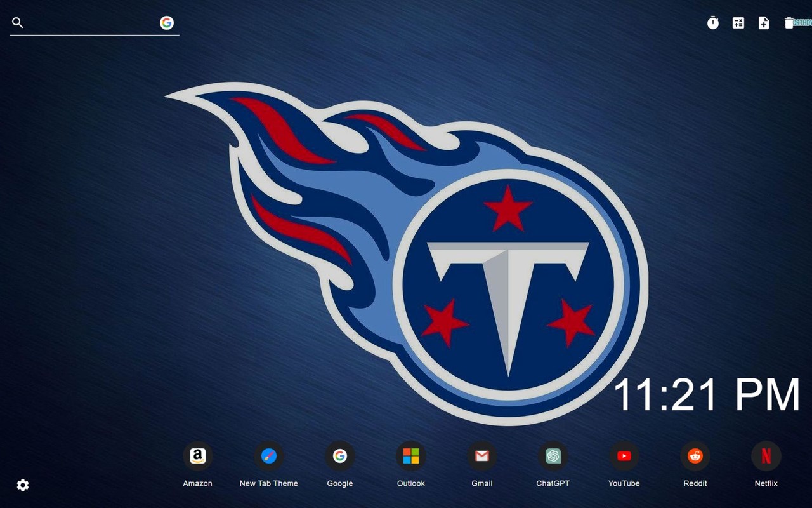Add a new note with the document-plus icon
Image resolution: width=812 pixels, height=508 pixels.
pos(764,23)
